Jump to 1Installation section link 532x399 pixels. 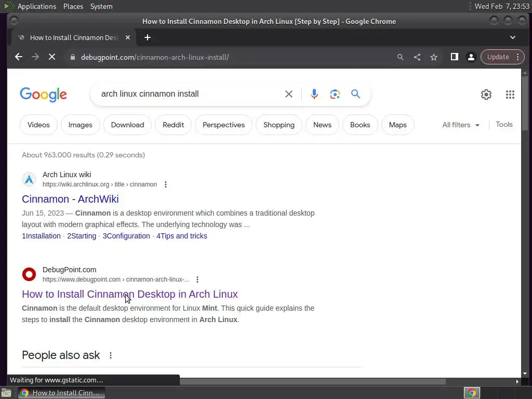pyautogui.click(x=41, y=236)
